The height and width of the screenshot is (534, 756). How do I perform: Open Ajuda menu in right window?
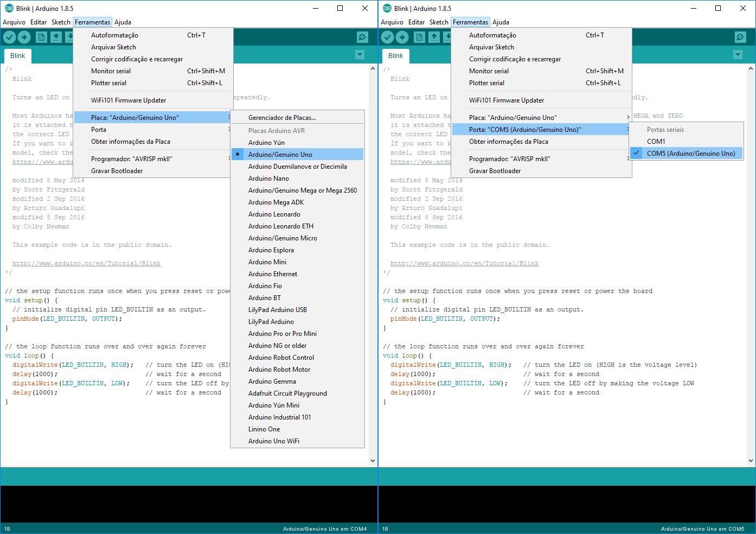tap(501, 22)
